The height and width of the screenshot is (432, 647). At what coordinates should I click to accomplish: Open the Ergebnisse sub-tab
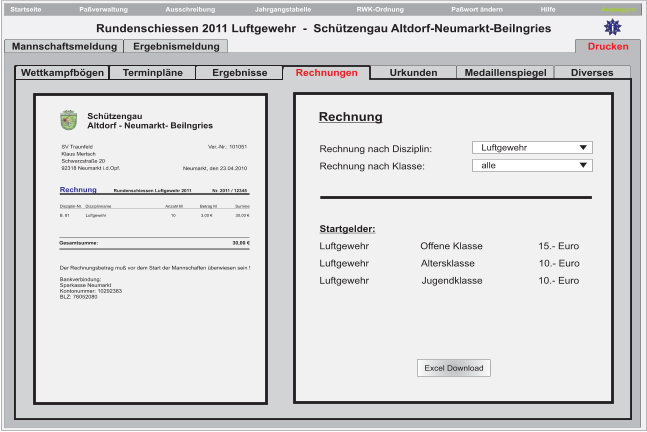tap(239, 73)
